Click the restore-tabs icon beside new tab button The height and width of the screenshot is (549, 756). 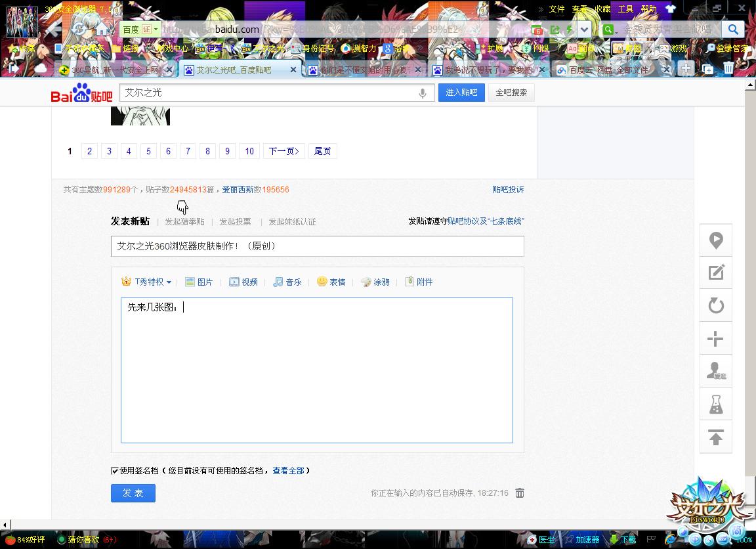707,69
